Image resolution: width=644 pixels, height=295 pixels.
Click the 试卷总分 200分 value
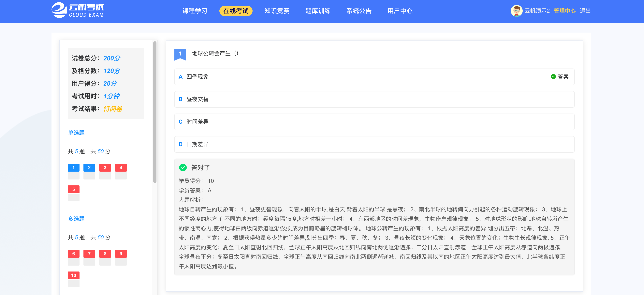pos(112,58)
